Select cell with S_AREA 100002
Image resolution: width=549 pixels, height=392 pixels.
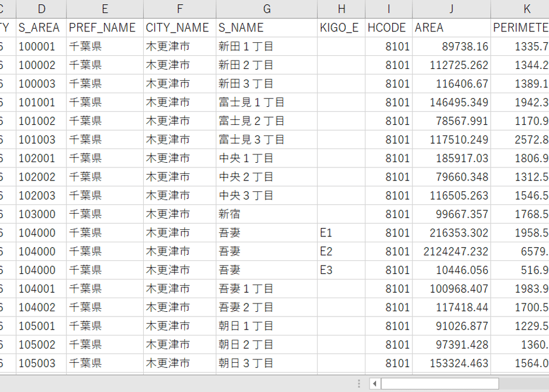click(42, 65)
